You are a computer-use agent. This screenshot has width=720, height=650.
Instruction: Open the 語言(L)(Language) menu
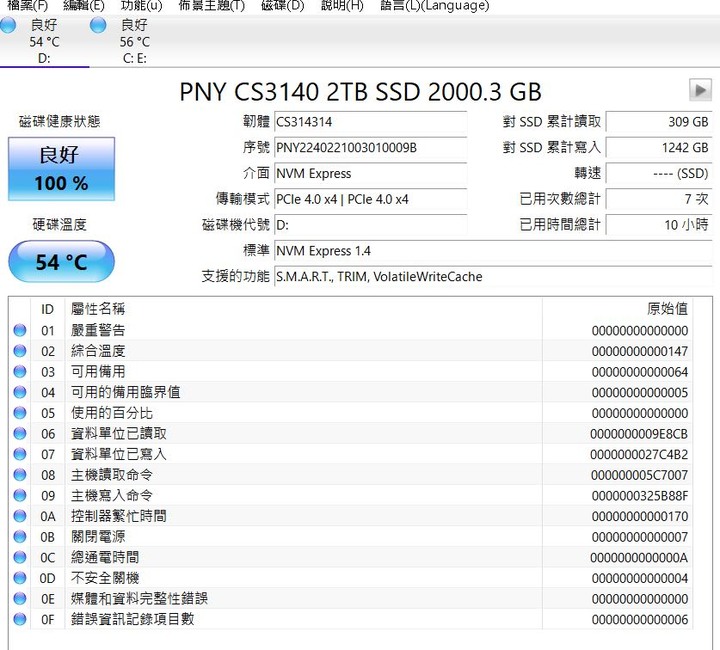[x=435, y=6]
